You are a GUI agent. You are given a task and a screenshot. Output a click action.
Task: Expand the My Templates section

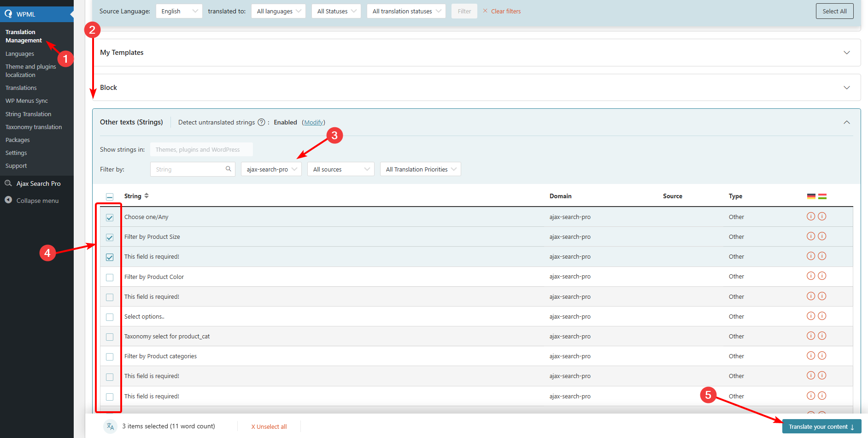pyautogui.click(x=846, y=53)
